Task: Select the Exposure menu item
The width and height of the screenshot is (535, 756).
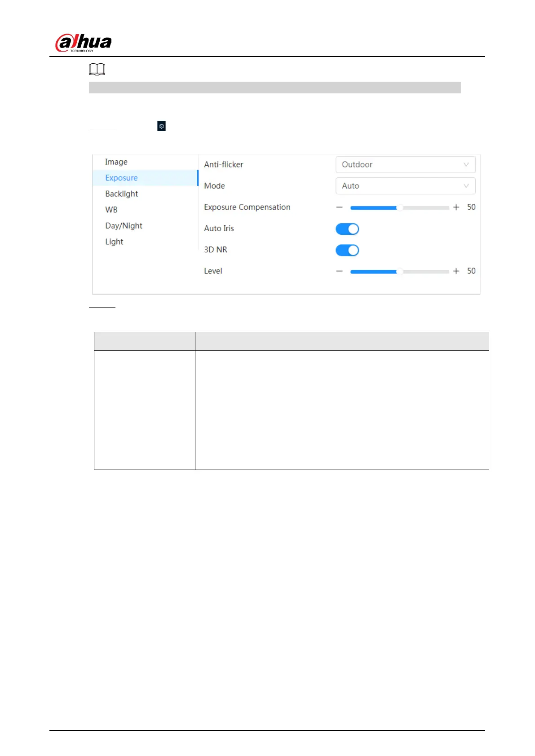Action: coord(122,178)
